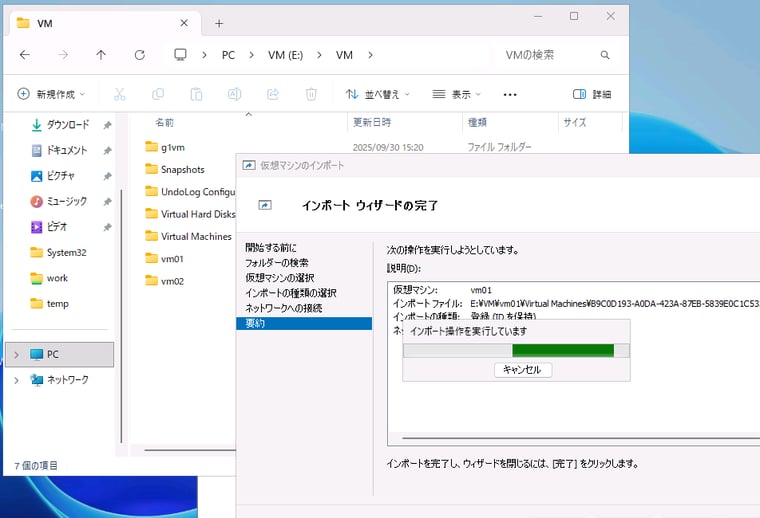The width and height of the screenshot is (760, 518).
Task: Unpin ダウンロード using its pin icon
Action: (107, 126)
